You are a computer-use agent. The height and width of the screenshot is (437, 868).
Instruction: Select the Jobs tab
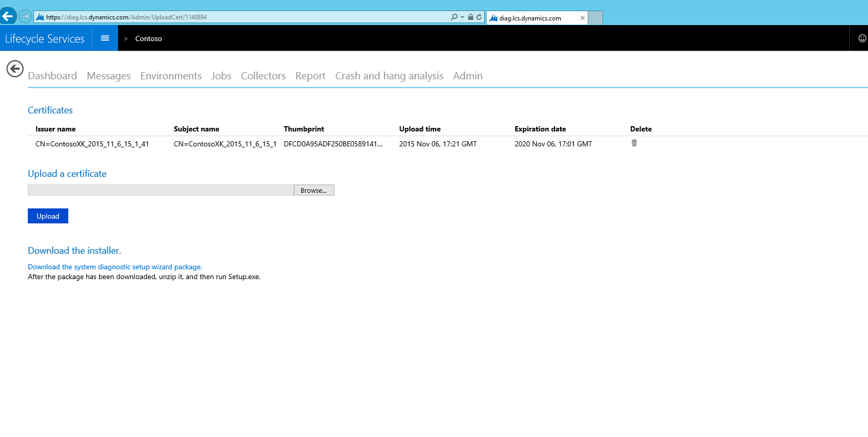coord(221,76)
